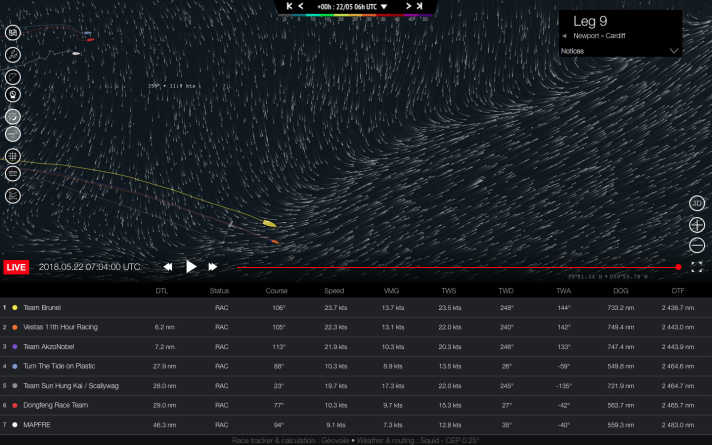This screenshot has width=712, height=445.
Task: Zoom in with the plus button
Action: (x=697, y=224)
